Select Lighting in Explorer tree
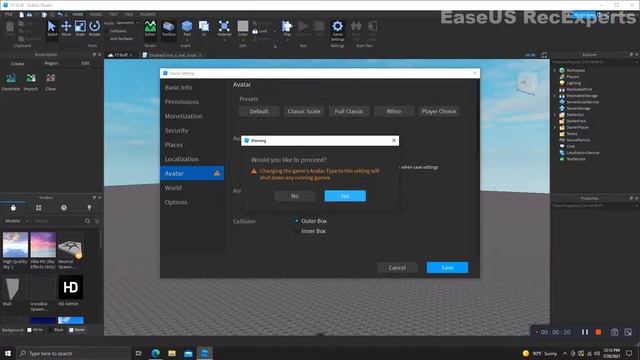Viewport: 640px width, 360px height. (573, 83)
